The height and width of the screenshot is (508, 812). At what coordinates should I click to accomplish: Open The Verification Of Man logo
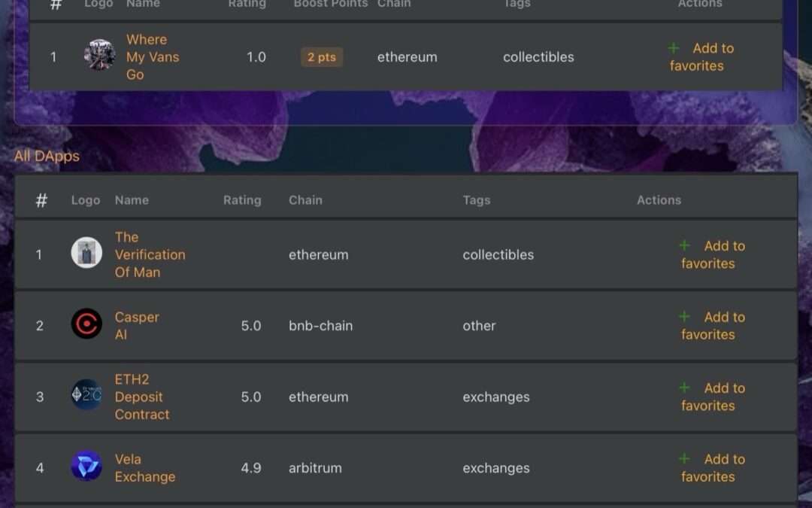click(x=86, y=252)
